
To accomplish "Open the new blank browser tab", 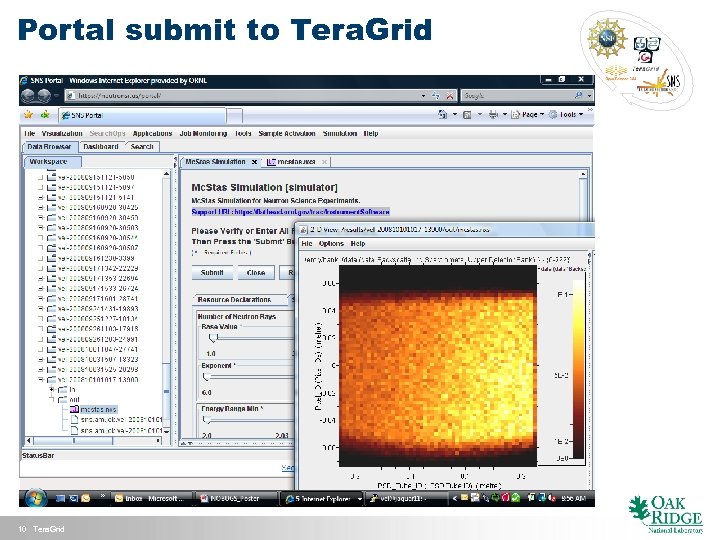I will pyautogui.click(x=234, y=115).
